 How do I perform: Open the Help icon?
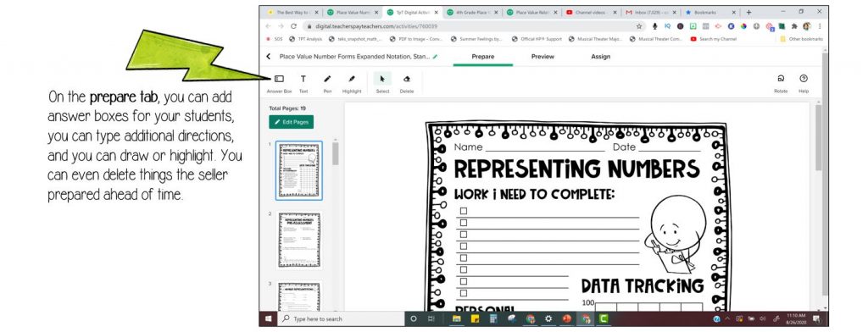tap(804, 84)
